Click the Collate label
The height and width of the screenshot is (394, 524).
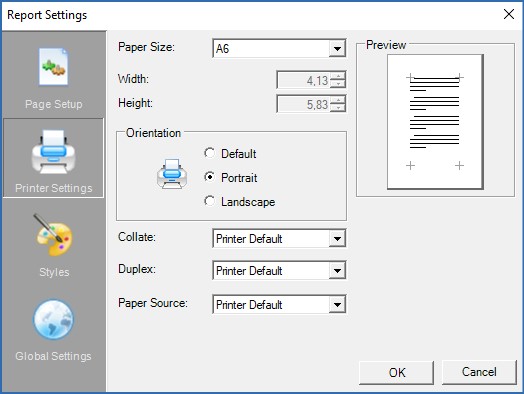[x=137, y=237]
